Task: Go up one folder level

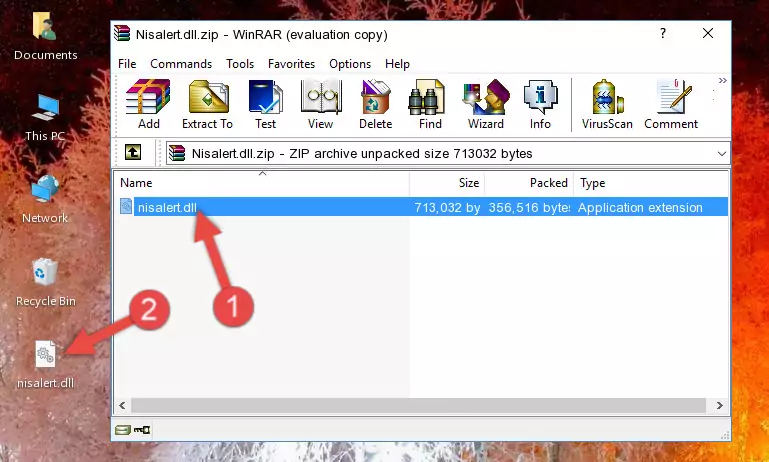Action: (x=133, y=153)
